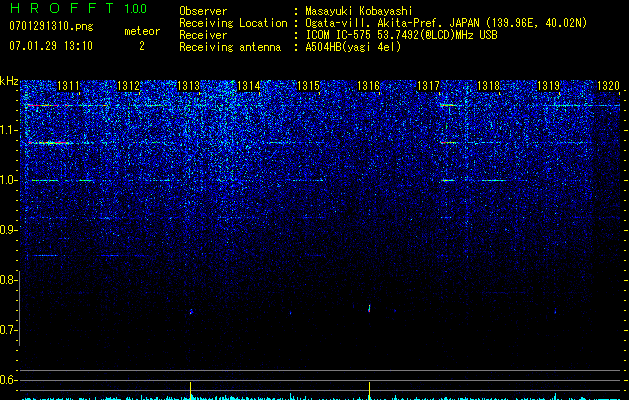The image size is (629, 400).
Task: Click the kHz unit label
Action: 9,81
